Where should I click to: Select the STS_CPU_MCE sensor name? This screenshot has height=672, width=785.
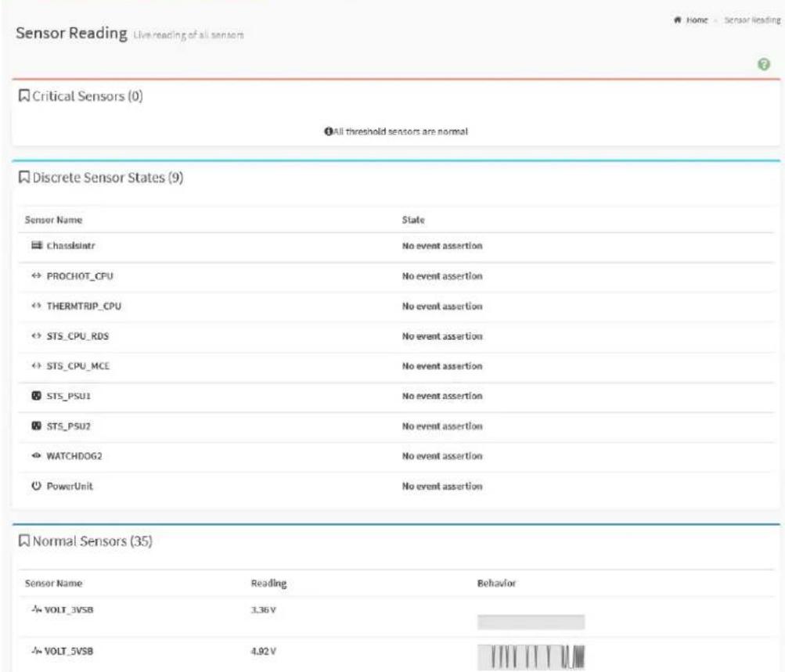pyautogui.click(x=78, y=366)
